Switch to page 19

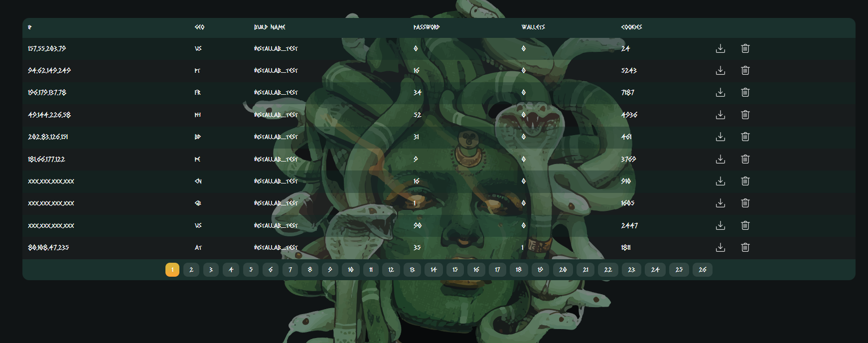pos(540,270)
